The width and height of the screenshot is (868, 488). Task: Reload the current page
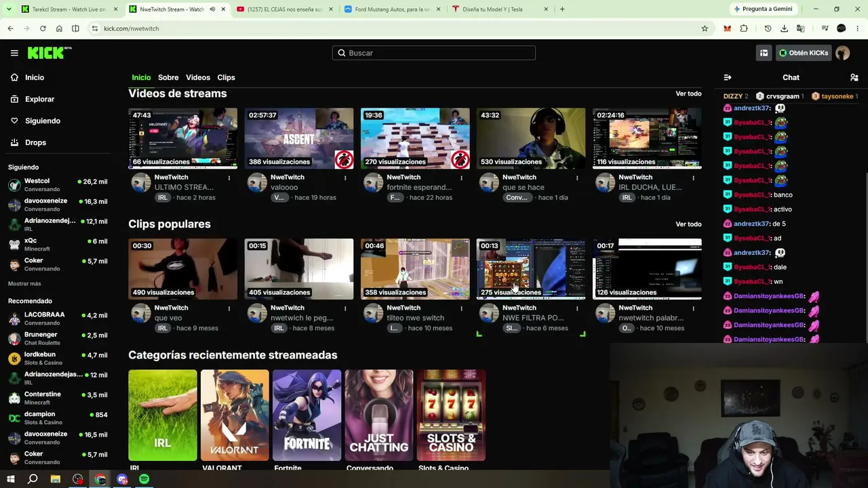point(43,28)
